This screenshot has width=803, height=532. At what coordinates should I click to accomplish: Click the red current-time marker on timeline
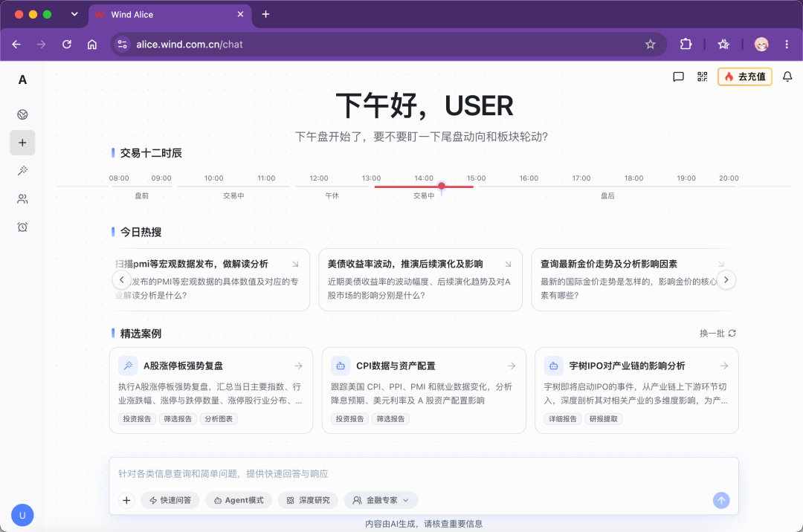(x=442, y=186)
